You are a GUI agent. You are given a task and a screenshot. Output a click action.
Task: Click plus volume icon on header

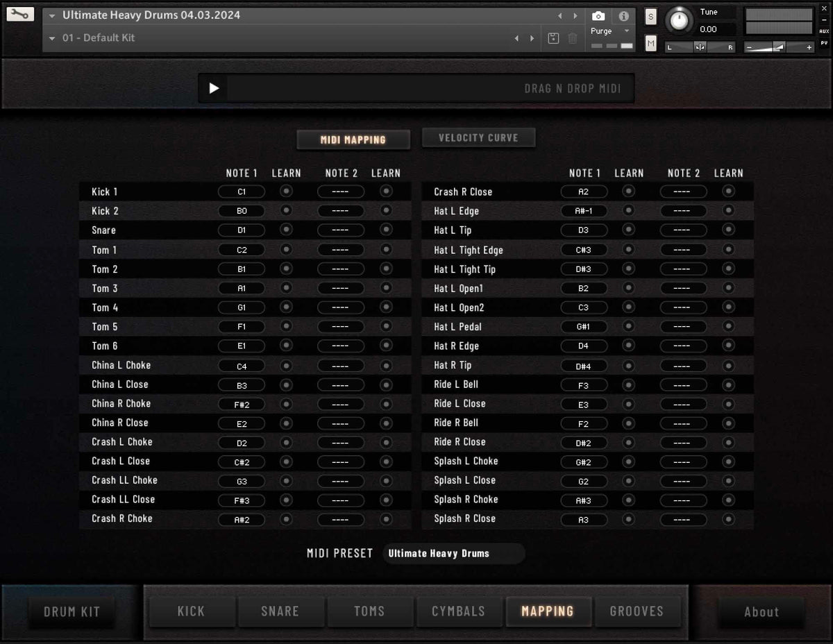click(809, 47)
